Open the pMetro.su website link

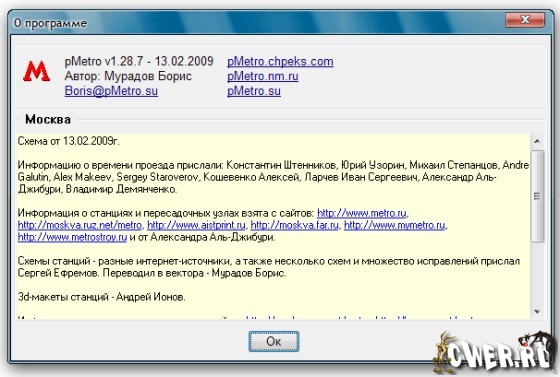[254, 91]
